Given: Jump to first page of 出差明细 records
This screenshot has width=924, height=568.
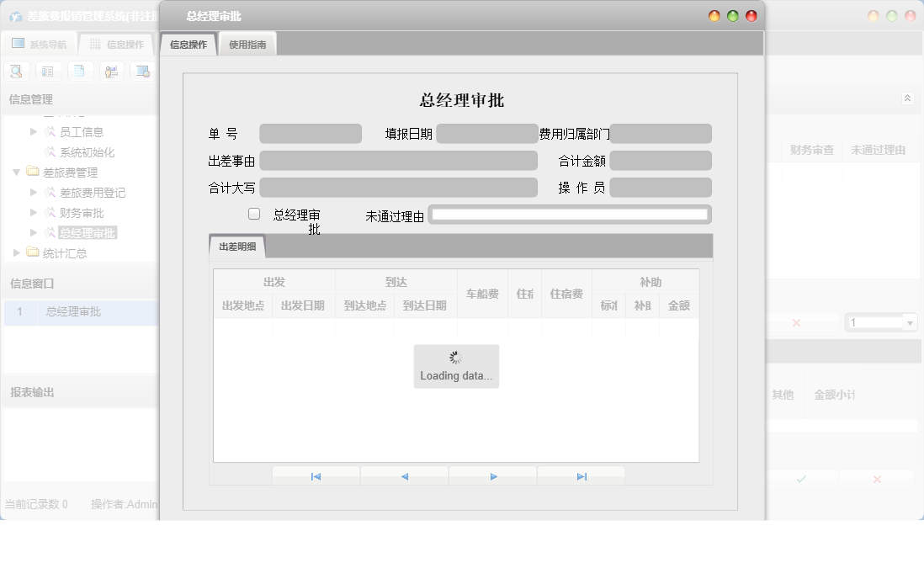Looking at the screenshot, I should [x=316, y=475].
